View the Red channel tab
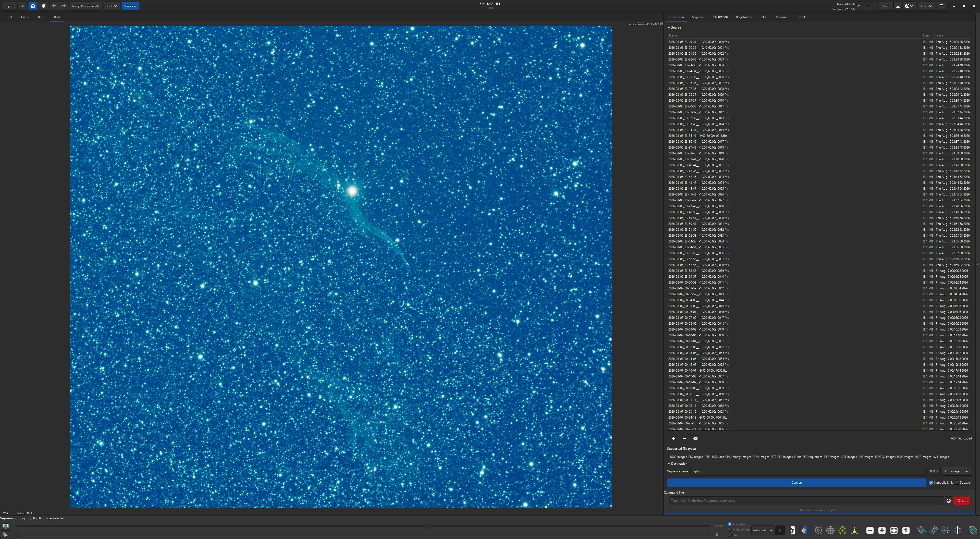Image resolution: width=980 pixels, height=539 pixels. (x=9, y=17)
